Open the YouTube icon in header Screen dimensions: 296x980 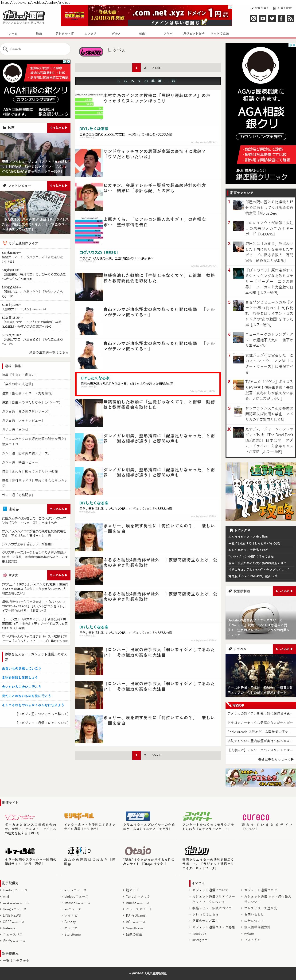click(x=262, y=18)
